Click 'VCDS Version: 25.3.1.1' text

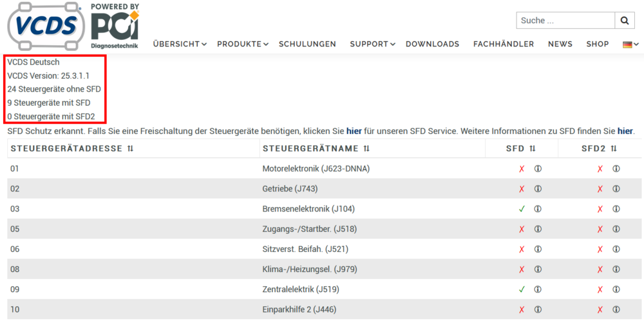(48, 75)
